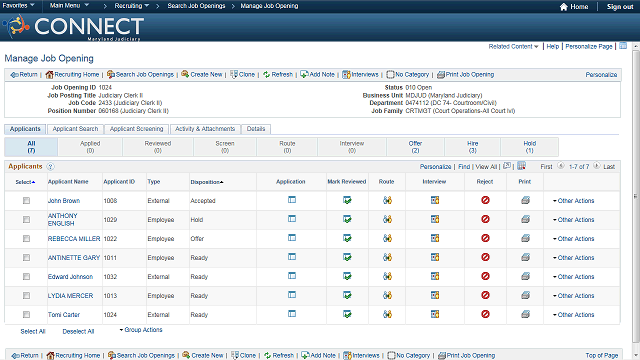This screenshot has width=640, height=360.
Task: Expand Other Actions for John Brown
Action: 573,201
